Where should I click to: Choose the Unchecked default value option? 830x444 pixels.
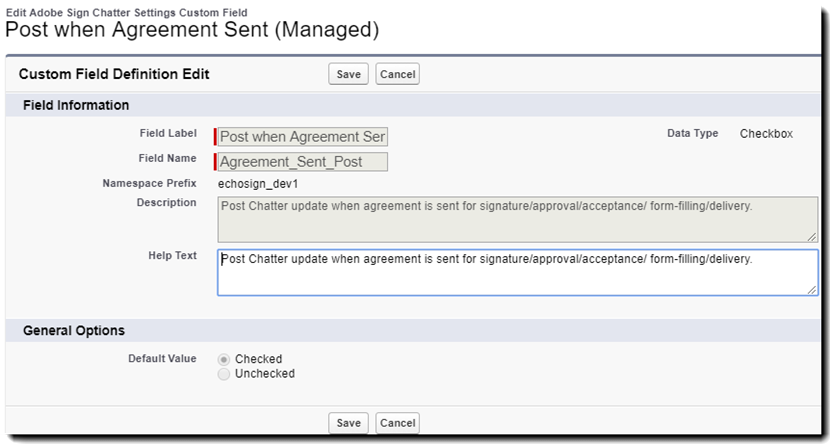(x=224, y=374)
